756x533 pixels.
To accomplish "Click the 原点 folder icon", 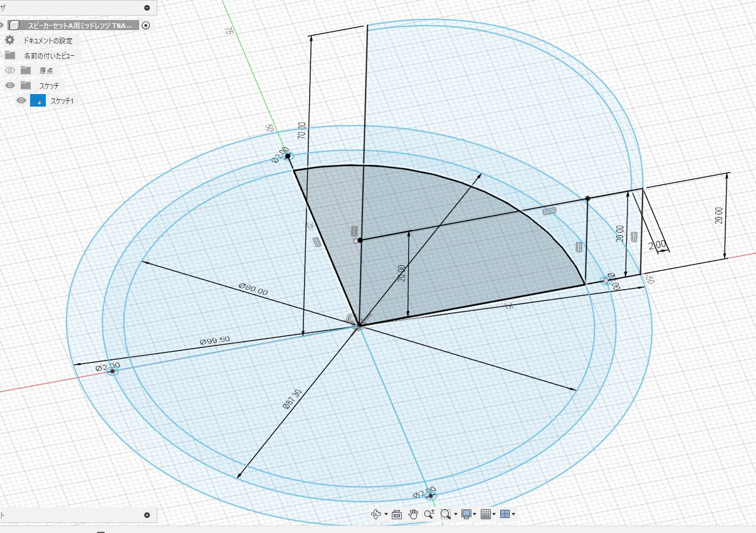I will pos(26,70).
